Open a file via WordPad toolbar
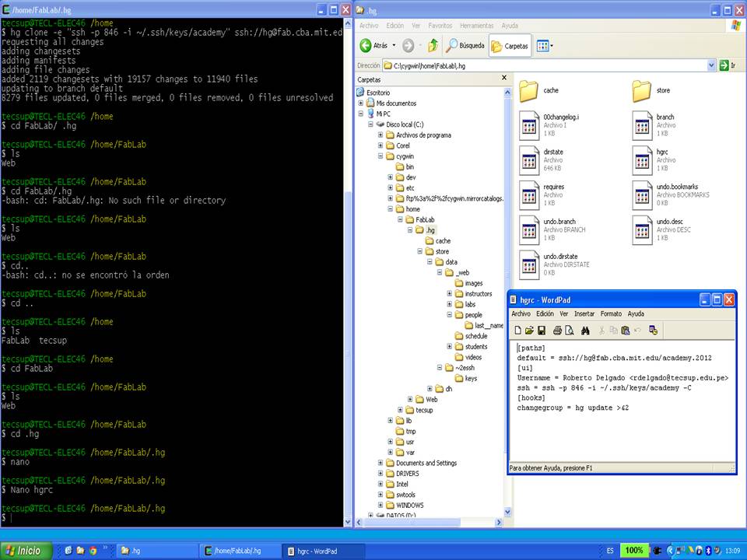This screenshot has width=747, height=560. pyautogui.click(x=529, y=331)
